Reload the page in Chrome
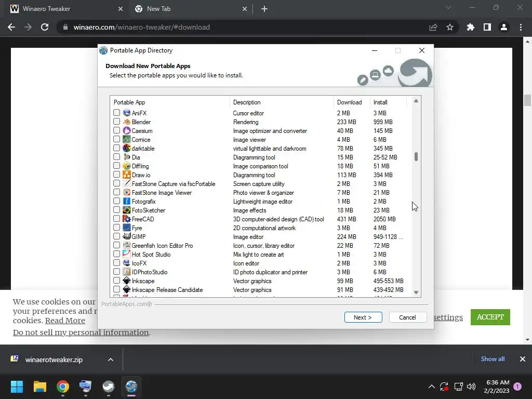Image resolution: width=532 pixels, height=399 pixels. pos(45,27)
